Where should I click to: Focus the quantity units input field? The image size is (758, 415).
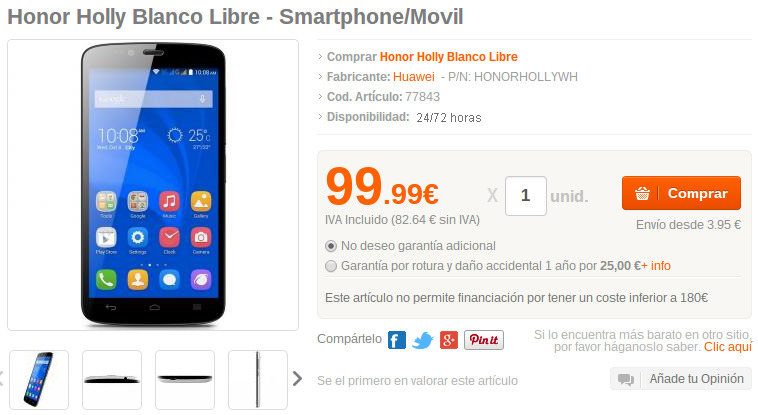(526, 196)
